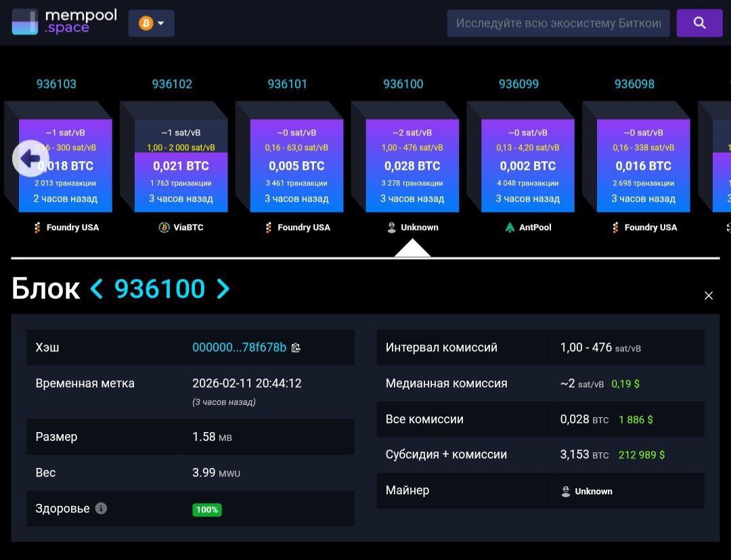Click the search input field
The width and height of the screenshot is (731, 560).
pyautogui.click(x=558, y=23)
